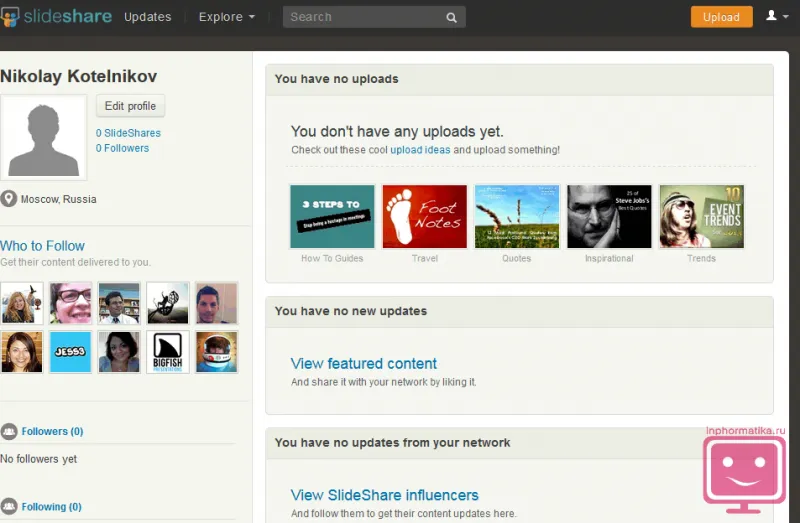This screenshot has height=523, width=800.
Task: Click the astronaut helmet avatar
Action: tap(216, 352)
